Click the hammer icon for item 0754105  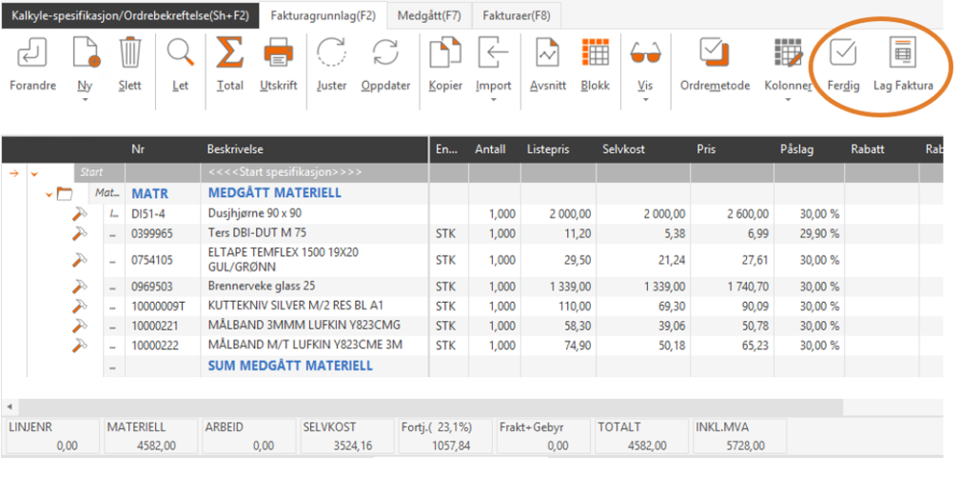[79, 259]
